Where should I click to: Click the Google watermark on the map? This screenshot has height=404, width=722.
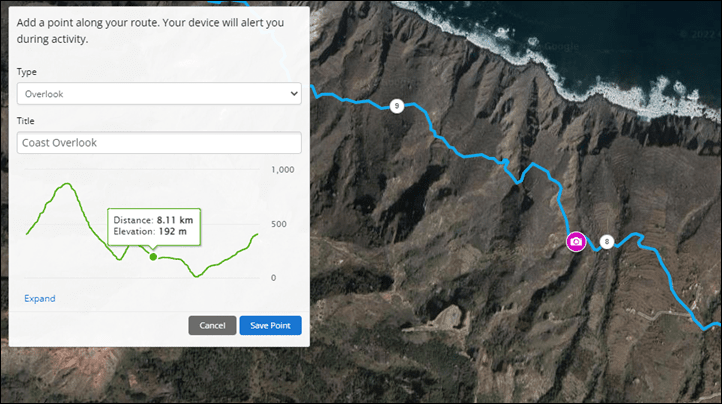pyautogui.click(x=560, y=46)
